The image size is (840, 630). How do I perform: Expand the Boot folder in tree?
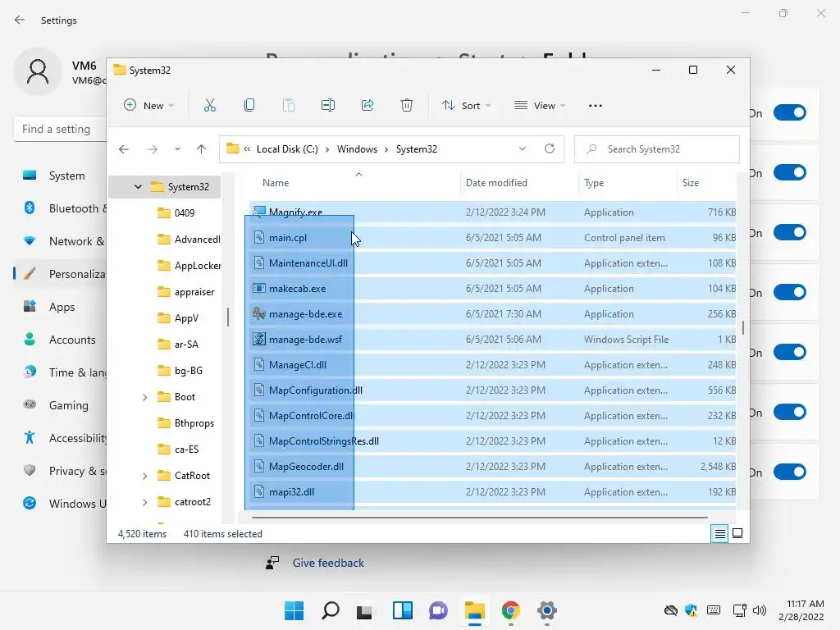[x=144, y=397]
